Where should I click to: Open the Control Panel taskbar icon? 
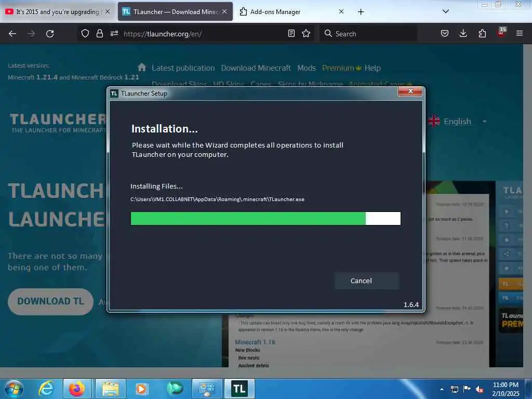pos(207,389)
